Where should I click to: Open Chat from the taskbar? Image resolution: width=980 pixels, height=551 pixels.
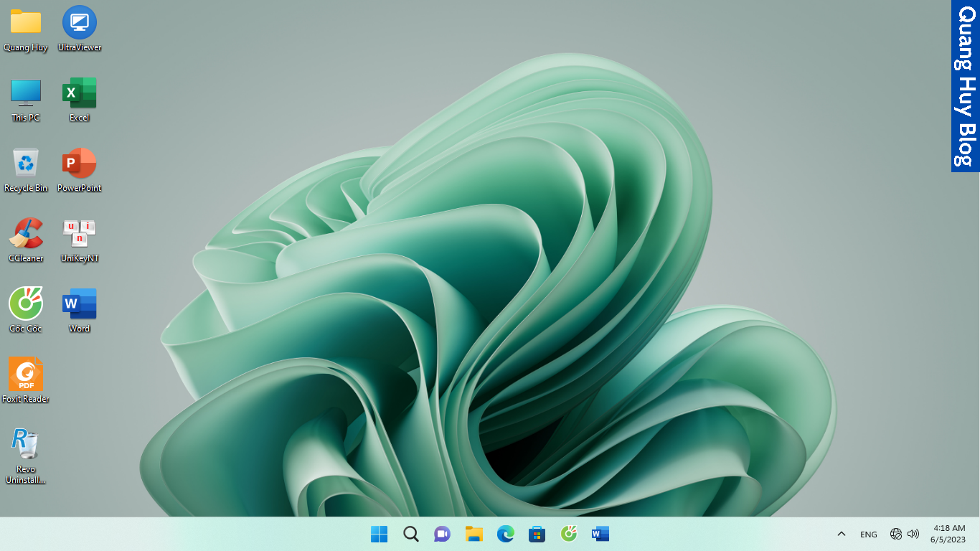[x=442, y=534]
